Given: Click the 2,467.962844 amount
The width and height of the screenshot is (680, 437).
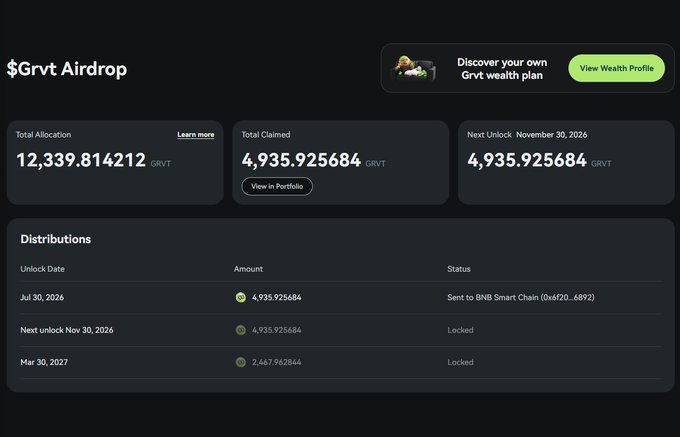Looking at the screenshot, I should (x=277, y=362).
